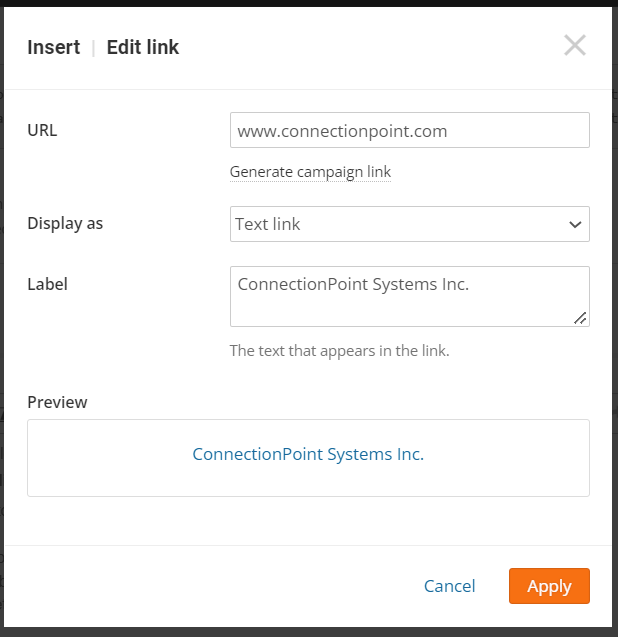Click the Preview section heading
The height and width of the screenshot is (637, 618).
click(57, 402)
